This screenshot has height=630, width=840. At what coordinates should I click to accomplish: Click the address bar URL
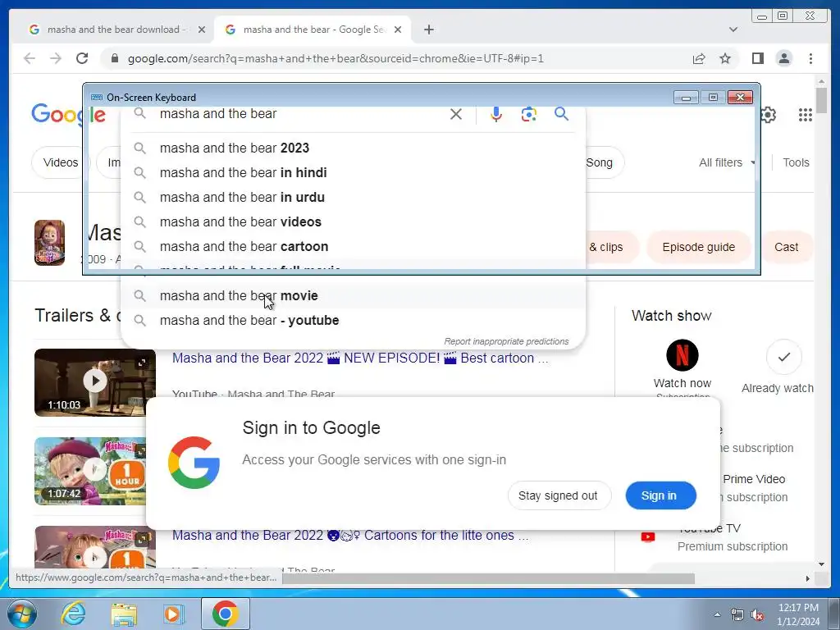click(x=336, y=58)
